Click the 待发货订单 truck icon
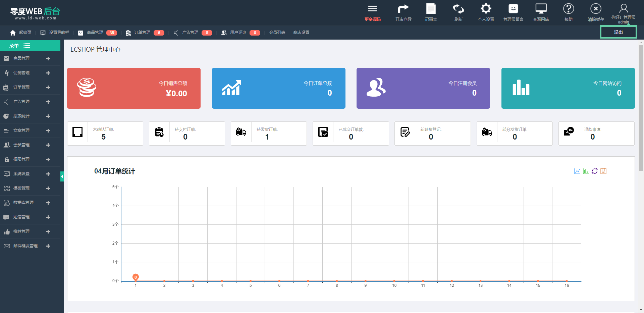This screenshot has height=313, width=644. [x=241, y=132]
